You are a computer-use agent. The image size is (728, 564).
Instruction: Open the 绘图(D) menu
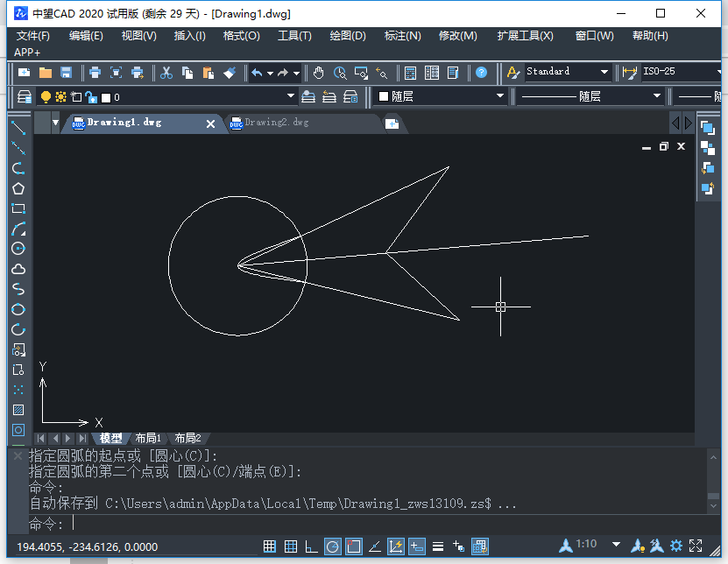(348, 36)
